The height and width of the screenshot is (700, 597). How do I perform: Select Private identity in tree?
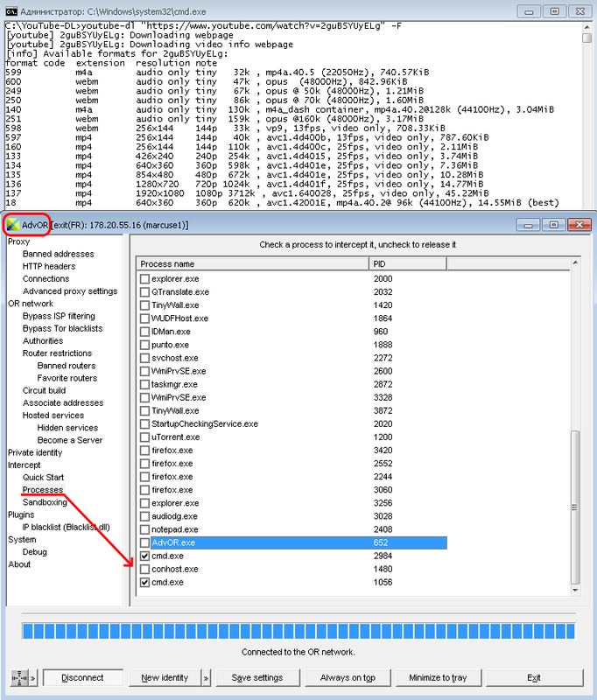(35, 452)
